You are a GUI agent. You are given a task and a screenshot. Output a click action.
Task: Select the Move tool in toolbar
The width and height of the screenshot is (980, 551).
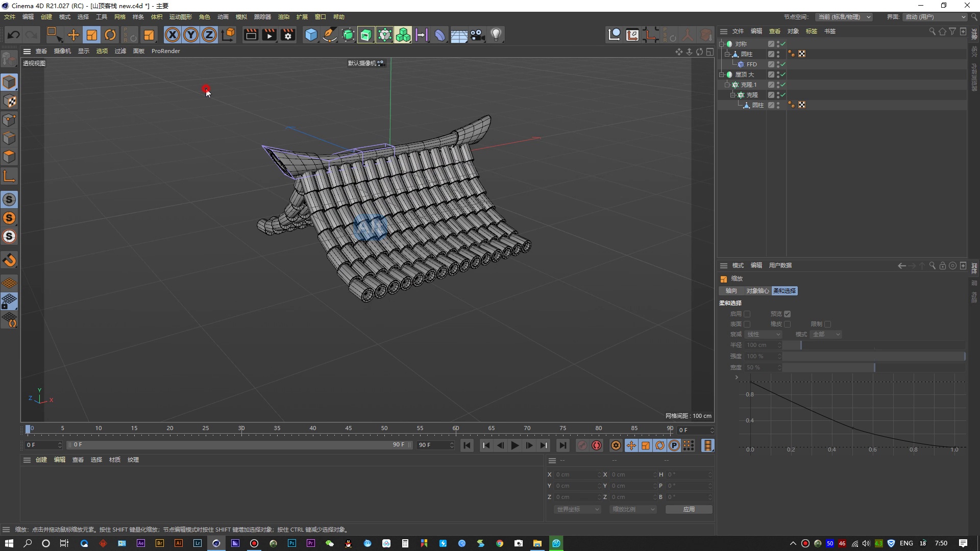click(73, 35)
